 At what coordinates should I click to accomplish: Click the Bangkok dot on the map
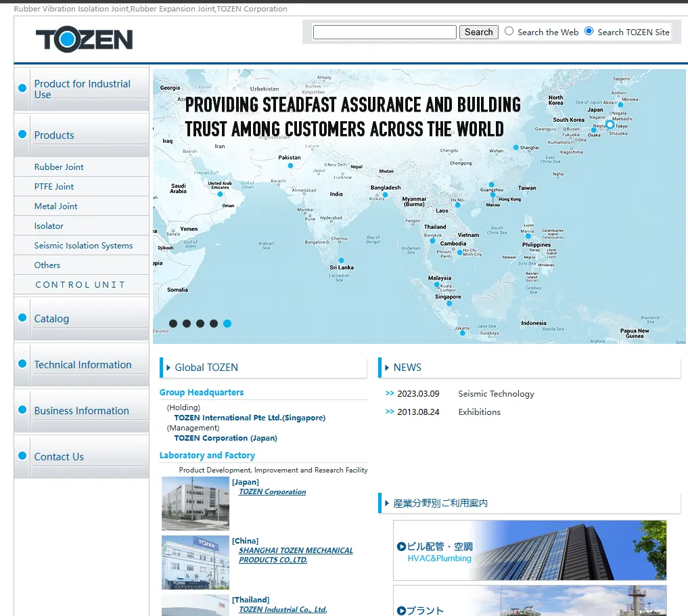[433, 241]
